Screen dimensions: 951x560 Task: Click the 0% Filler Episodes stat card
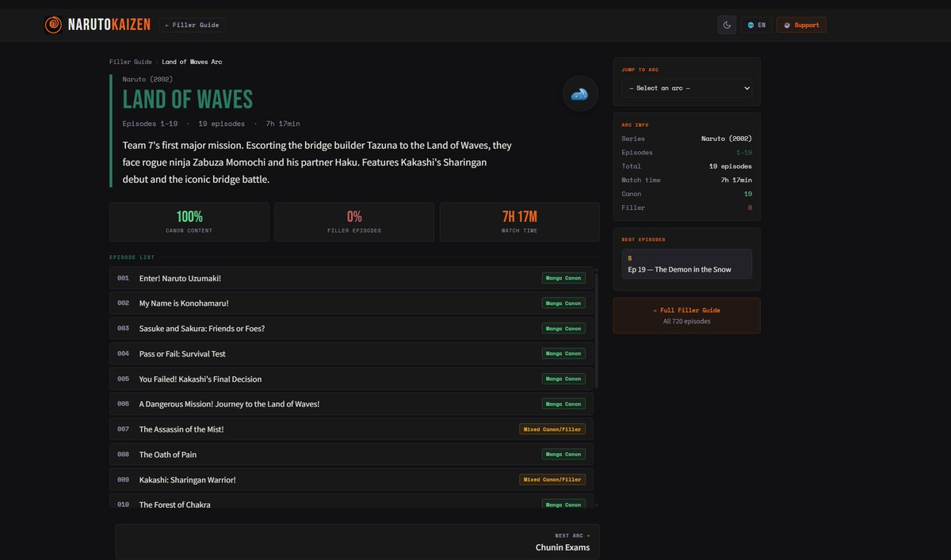pos(354,222)
